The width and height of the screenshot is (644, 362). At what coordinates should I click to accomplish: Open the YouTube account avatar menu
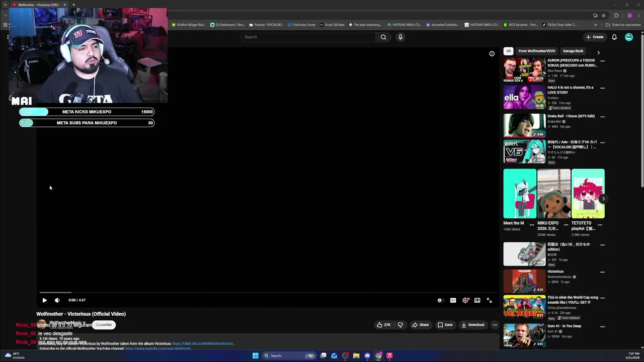pos(629,37)
